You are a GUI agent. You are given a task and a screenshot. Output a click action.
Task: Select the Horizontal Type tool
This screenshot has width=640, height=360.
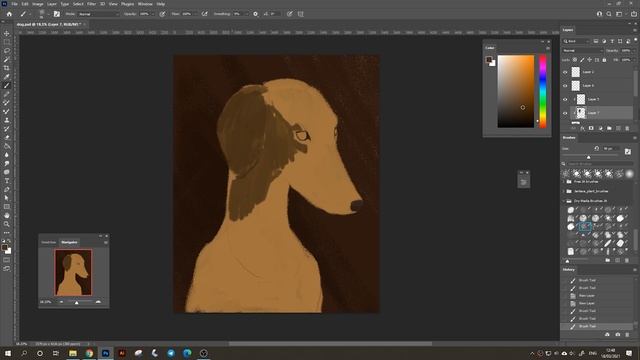point(7,181)
